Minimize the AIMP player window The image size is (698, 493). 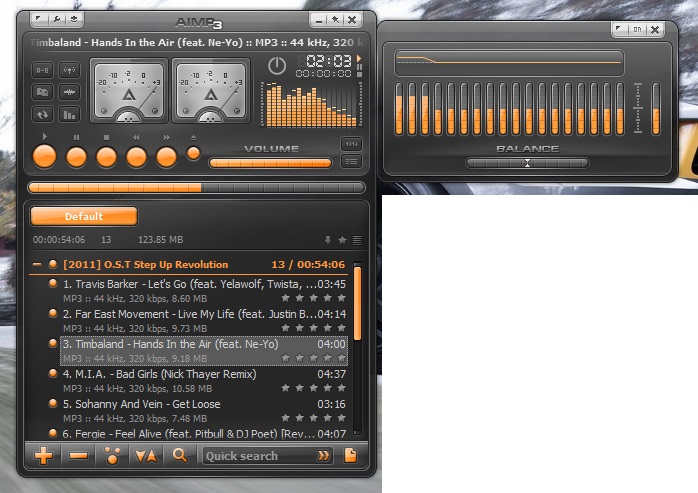tap(318, 20)
